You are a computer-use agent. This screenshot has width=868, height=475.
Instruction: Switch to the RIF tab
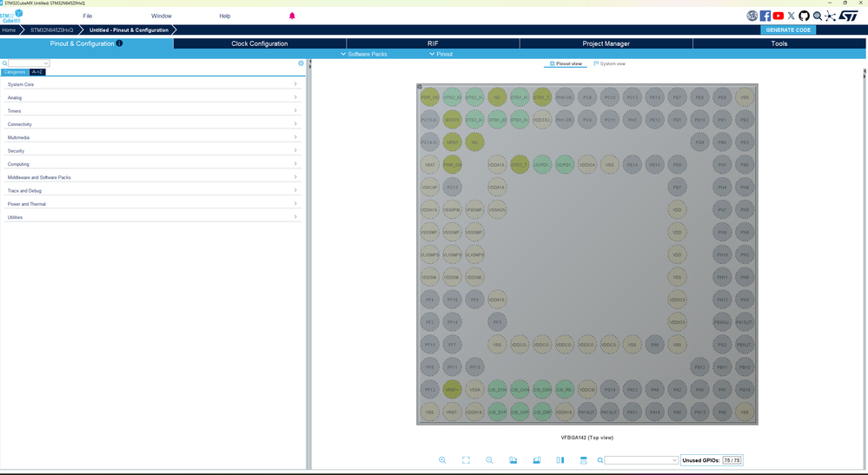click(433, 43)
